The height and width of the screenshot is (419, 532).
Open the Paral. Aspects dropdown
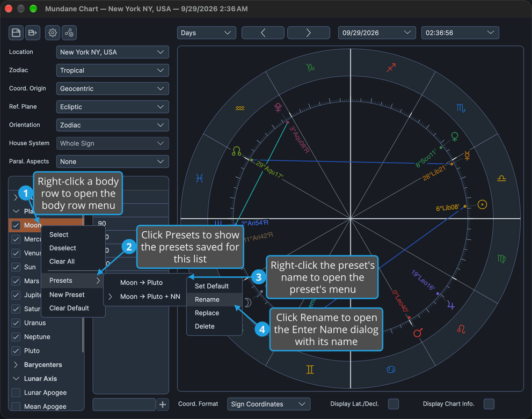point(113,161)
